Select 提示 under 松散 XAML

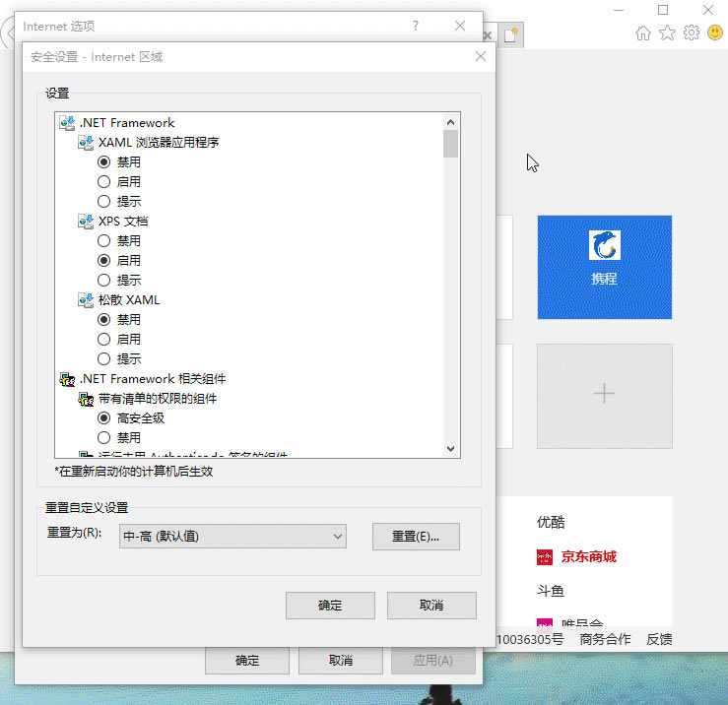click(104, 358)
